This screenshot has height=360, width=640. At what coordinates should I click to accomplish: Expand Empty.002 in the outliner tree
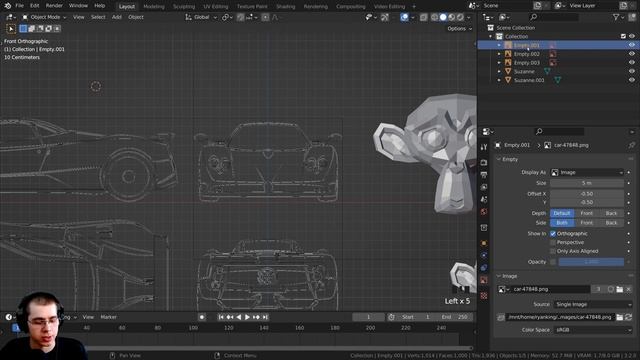(x=499, y=54)
